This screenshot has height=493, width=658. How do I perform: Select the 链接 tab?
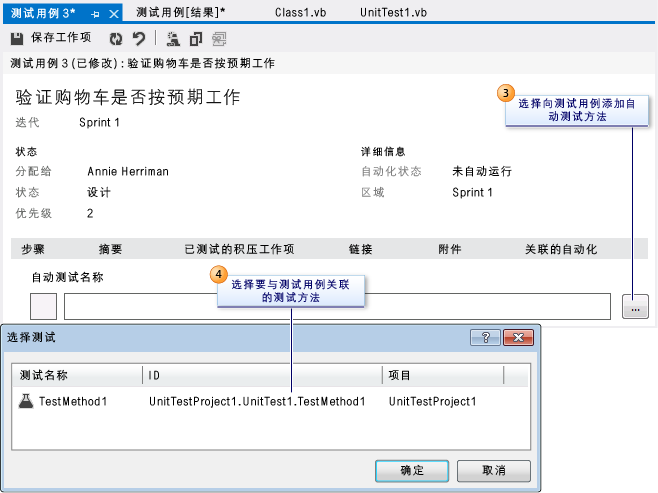point(361,249)
